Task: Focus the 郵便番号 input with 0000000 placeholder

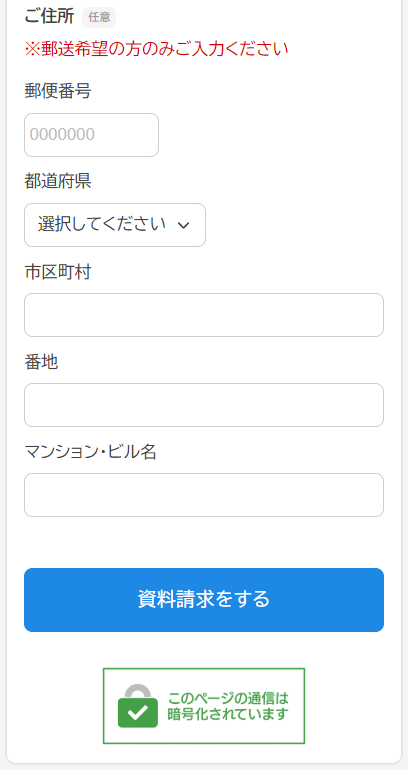Action: pos(91,135)
